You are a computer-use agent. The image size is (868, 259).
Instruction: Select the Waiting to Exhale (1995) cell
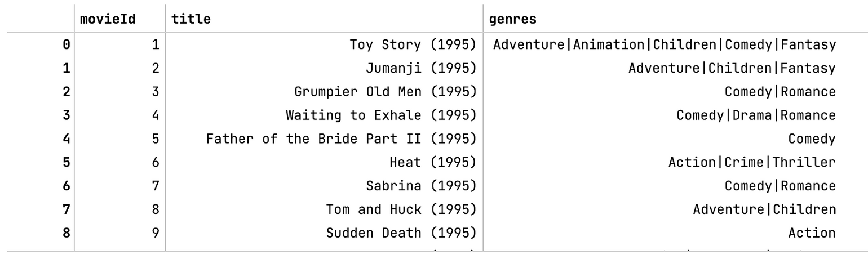click(x=382, y=115)
